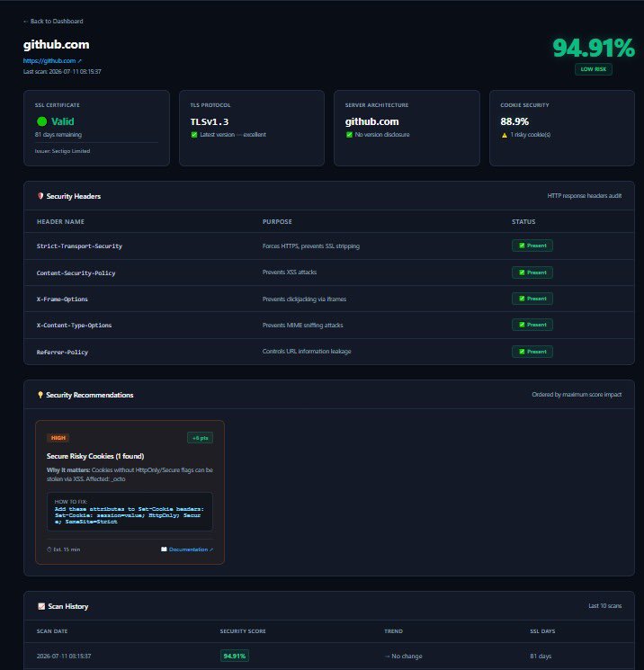The image size is (644, 670).
Task: Click the HEADER NAME column heading
Action: coord(60,222)
